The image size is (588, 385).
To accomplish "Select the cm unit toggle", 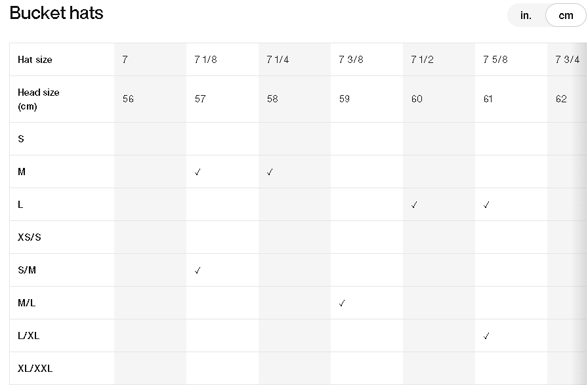I will (566, 16).
